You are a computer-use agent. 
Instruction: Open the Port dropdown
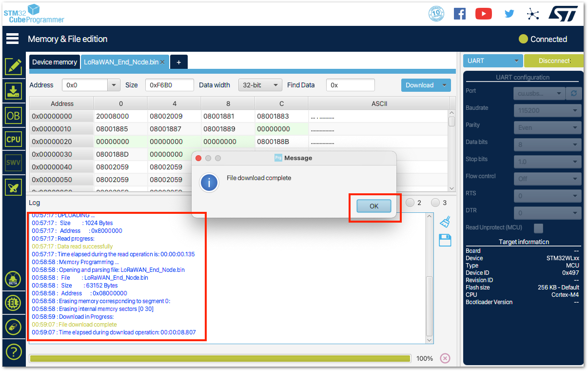(x=539, y=93)
